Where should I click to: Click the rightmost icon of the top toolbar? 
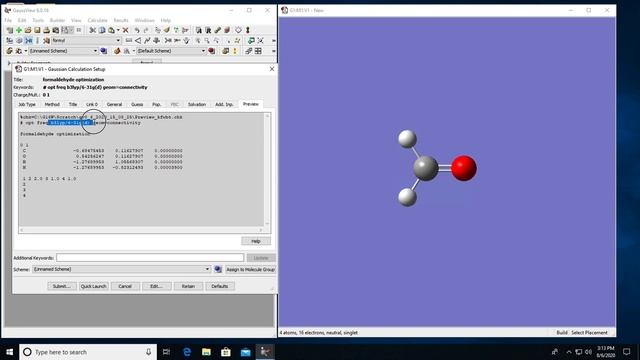coord(248,30)
